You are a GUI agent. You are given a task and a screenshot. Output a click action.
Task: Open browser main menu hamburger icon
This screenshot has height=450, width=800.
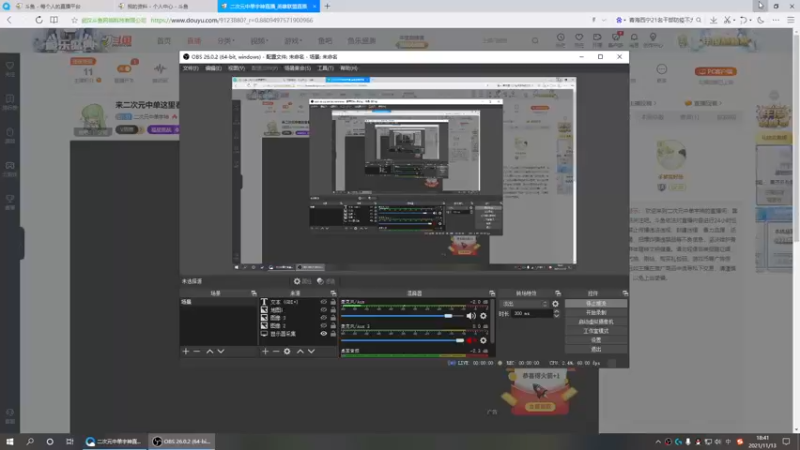pyautogui.click(x=790, y=20)
